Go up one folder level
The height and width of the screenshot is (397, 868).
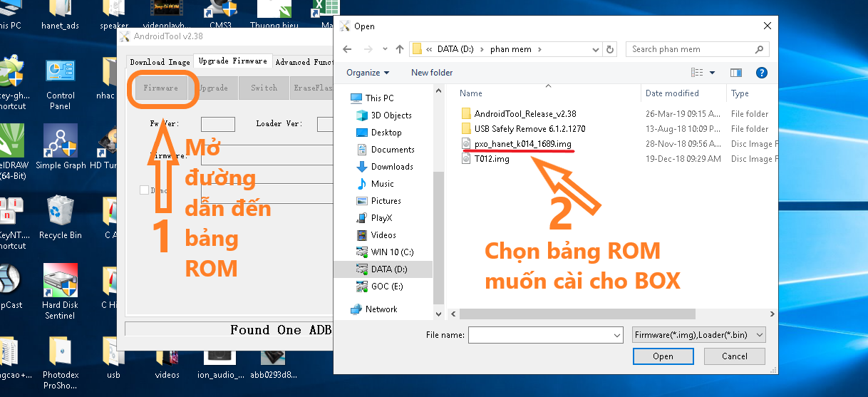click(x=400, y=49)
